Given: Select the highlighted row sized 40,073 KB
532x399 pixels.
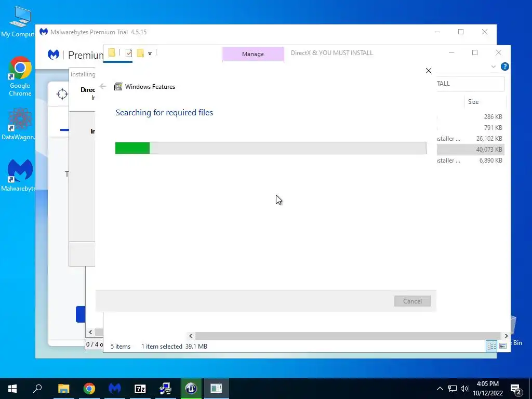Looking at the screenshot, I should [470, 149].
